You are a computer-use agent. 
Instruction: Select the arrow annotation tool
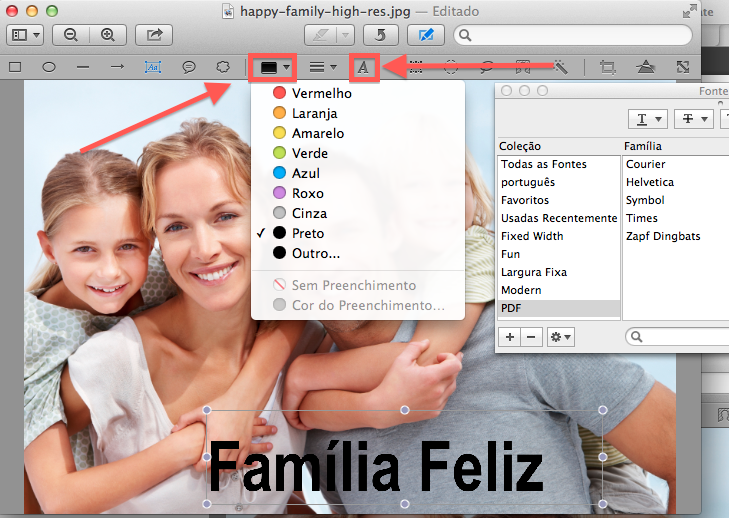pyautogui.click(x=117, y=67)
